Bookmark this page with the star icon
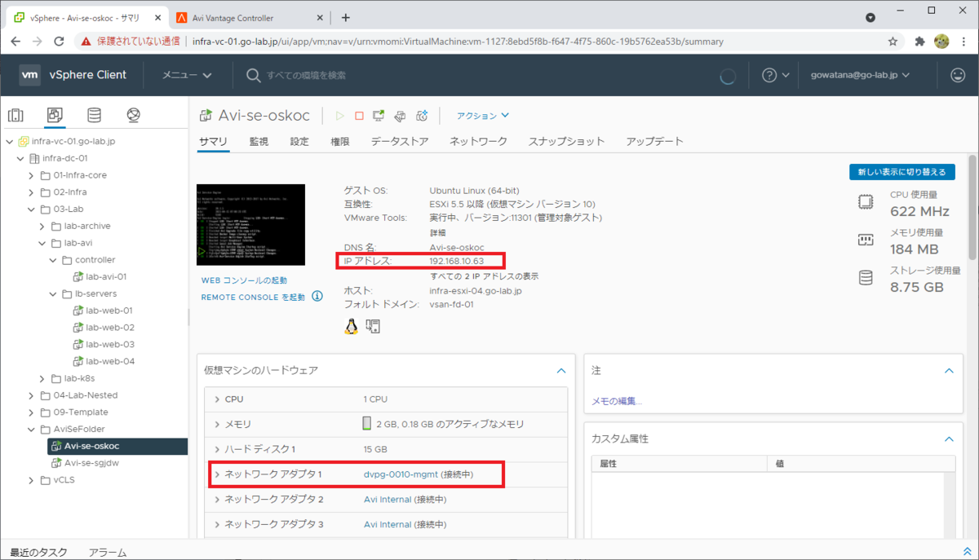Image resolution: width=979 pixels, height=560 pixels. [893, 41]
